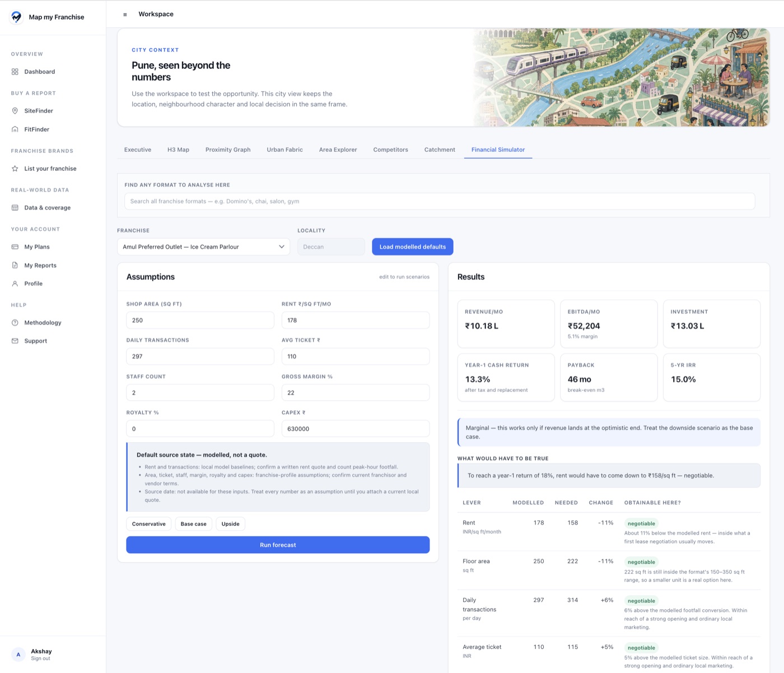The height and width of the screenshot is (673, 784).
Task: Click the My Reports document icon
Action: 15,265
